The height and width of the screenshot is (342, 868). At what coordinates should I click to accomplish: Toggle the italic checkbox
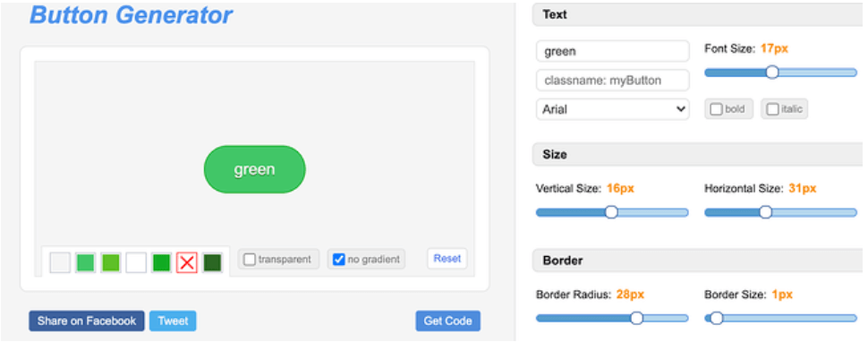point(772,109)
